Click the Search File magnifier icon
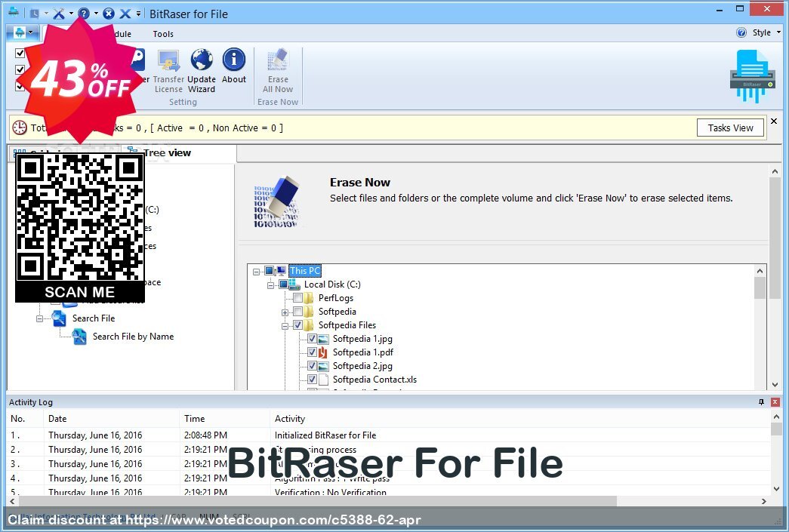This screenshot has width=789, height=532. (x=59, y=318)
